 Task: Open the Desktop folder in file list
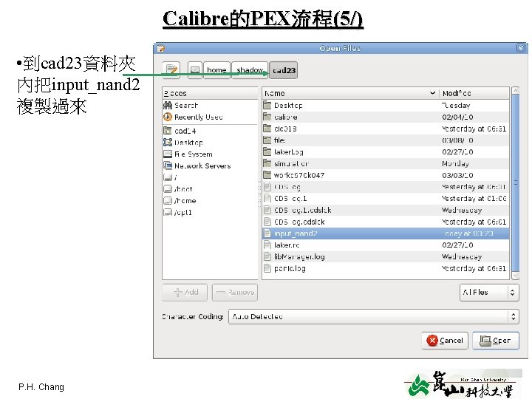click(x=386, y=106)
